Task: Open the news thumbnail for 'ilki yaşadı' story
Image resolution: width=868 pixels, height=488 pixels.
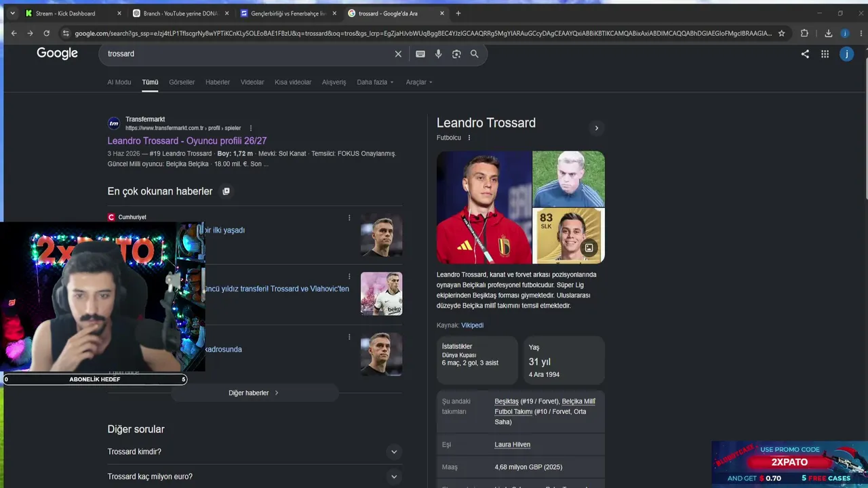Action: tap(381, 235)
